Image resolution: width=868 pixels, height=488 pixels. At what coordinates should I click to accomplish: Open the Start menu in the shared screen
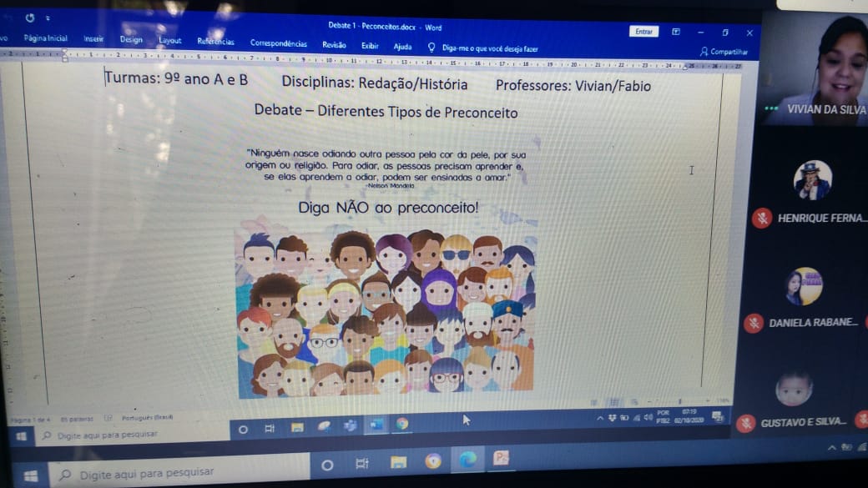(21, 436)
